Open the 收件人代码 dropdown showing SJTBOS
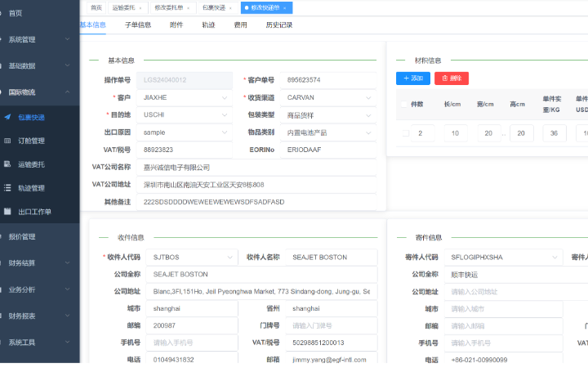This screenshot has width=588, height=368. [192, 258]
